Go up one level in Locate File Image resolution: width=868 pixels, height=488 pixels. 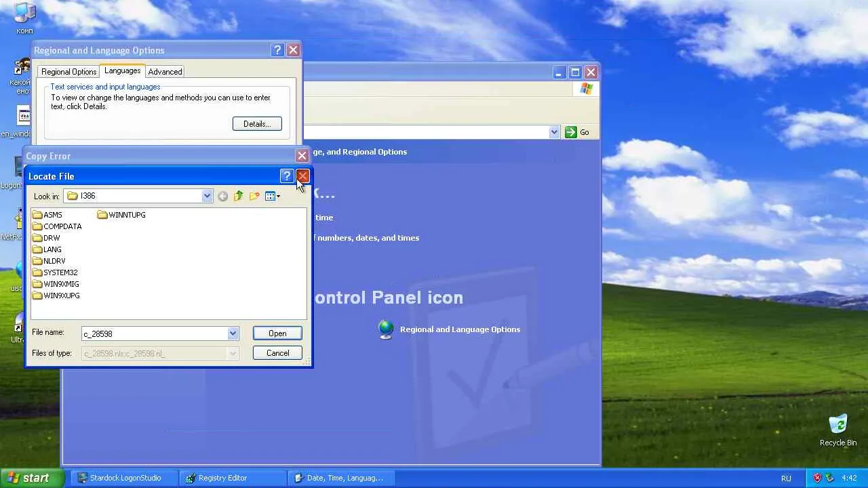tap(238, 196)
